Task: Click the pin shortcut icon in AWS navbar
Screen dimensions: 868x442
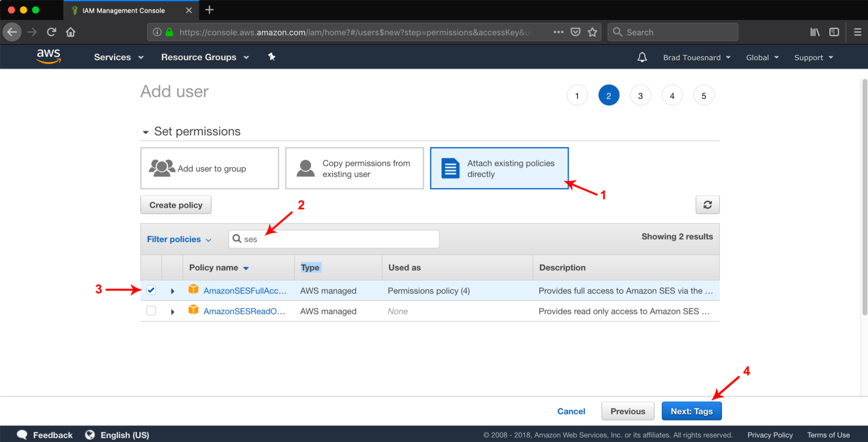Action: coord(272,57)
